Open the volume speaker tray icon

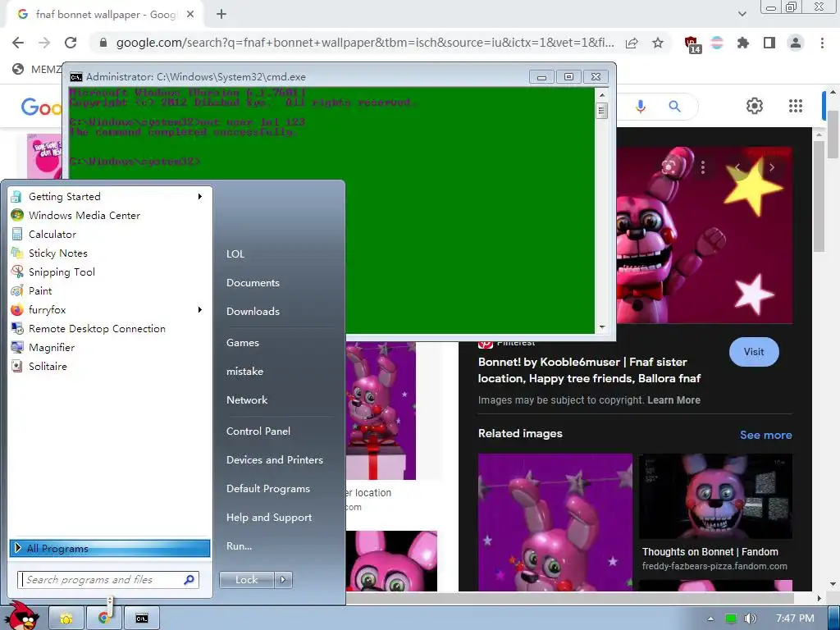[x=750, y=619]
